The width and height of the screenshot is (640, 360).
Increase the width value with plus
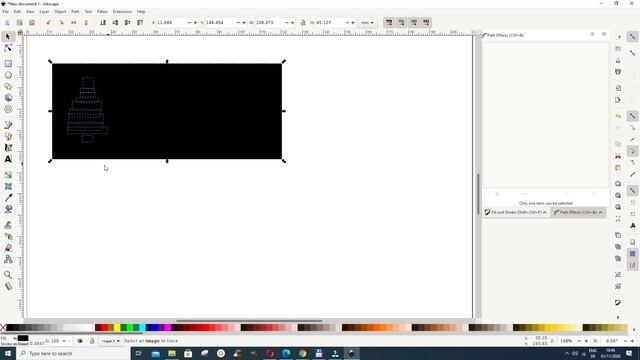click(x=292, y=22)
